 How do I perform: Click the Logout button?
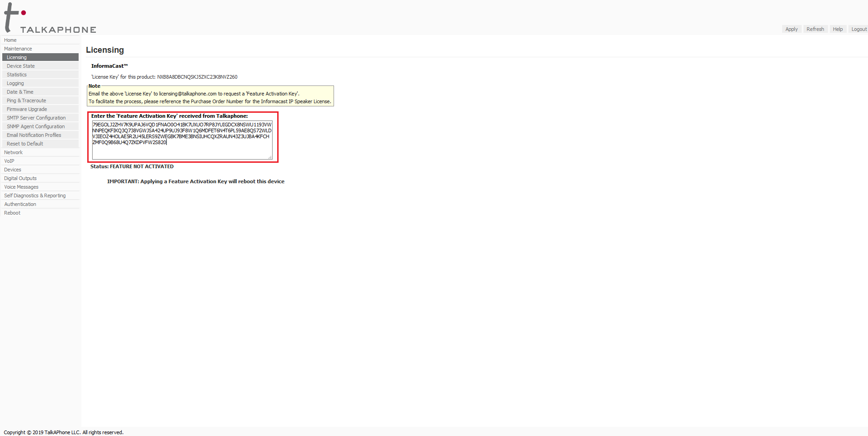[x=859, y=29]
